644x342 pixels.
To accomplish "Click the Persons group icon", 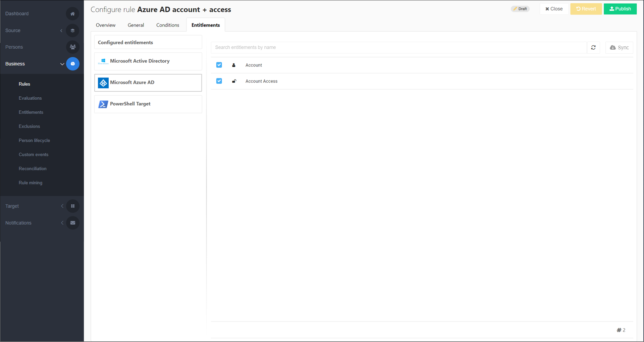I will pyautogui.click(x=72, y=47).
